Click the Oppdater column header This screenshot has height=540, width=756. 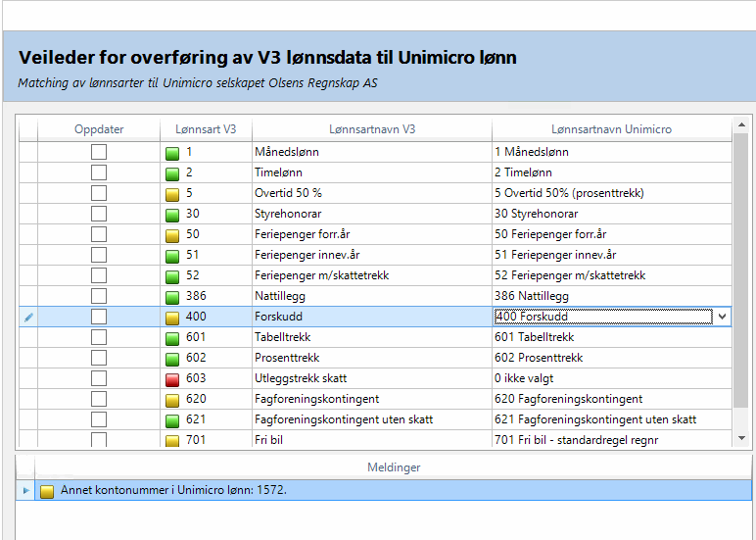coord(99,129)
